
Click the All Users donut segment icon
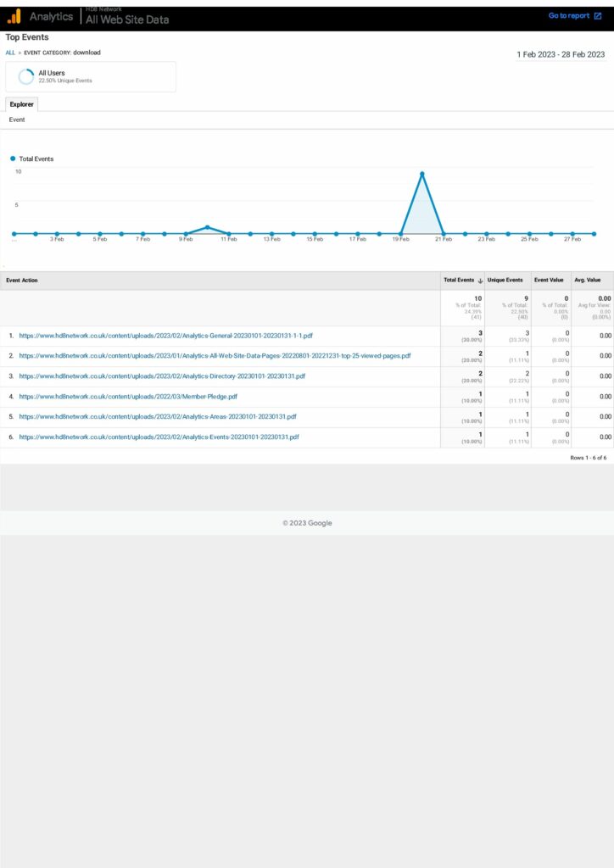coord(25,76)
